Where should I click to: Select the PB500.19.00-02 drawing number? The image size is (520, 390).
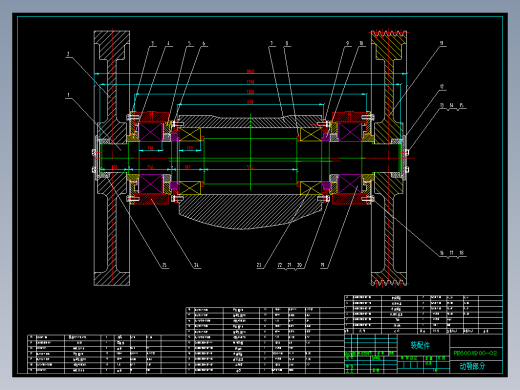(475, 353)
